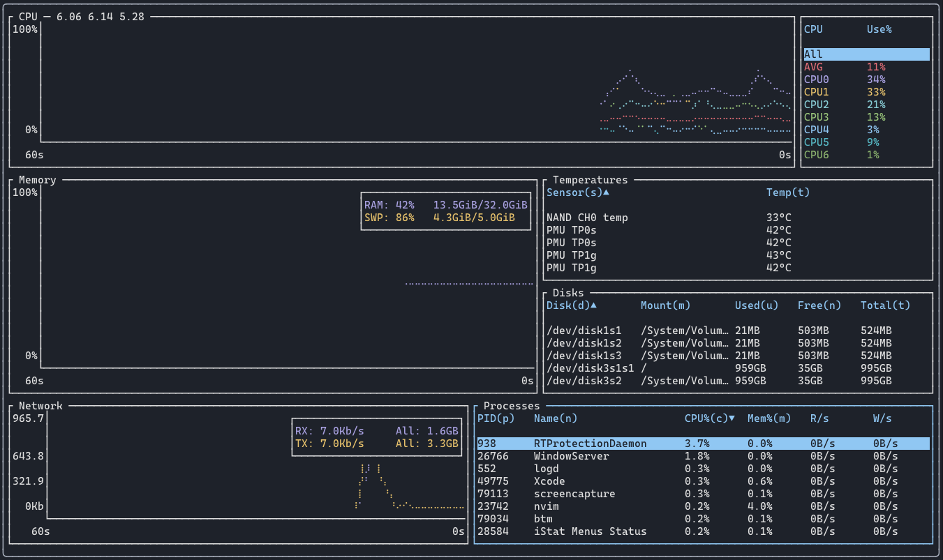Select the screencapture process row
Screen dimensions: 943x560
tap(704, 494)
